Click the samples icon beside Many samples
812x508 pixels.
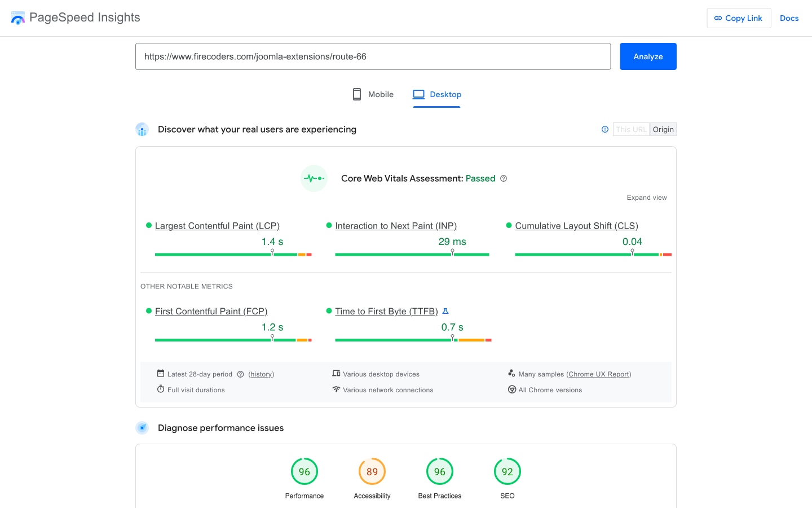(x=511, y=374)
